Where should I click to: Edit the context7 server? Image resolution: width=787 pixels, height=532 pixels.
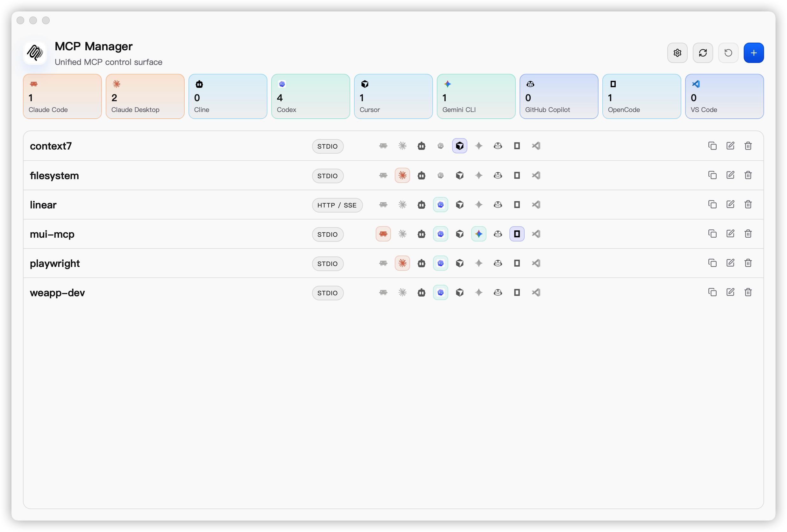[x=730, y=146]
